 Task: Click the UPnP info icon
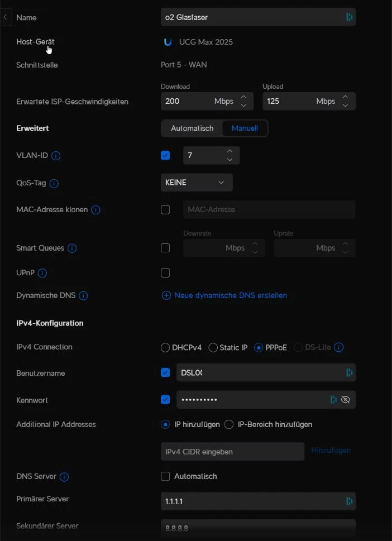pyautogui.click(x=42, y=273)
